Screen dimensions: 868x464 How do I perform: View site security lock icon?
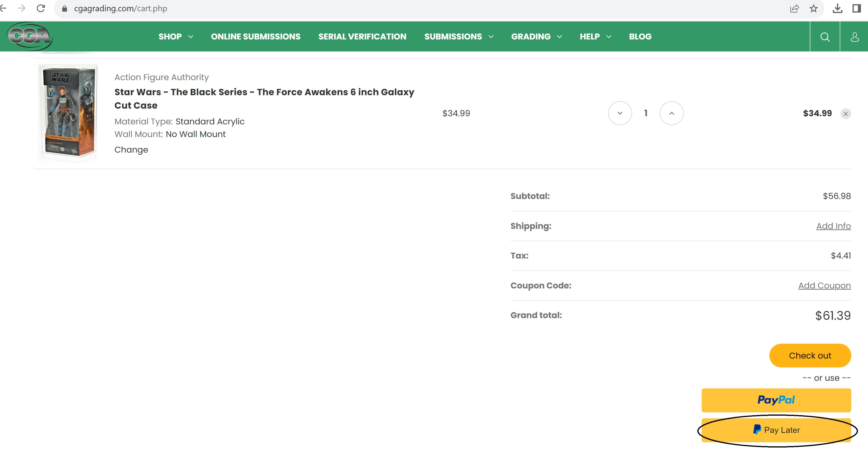coord(64,8)
